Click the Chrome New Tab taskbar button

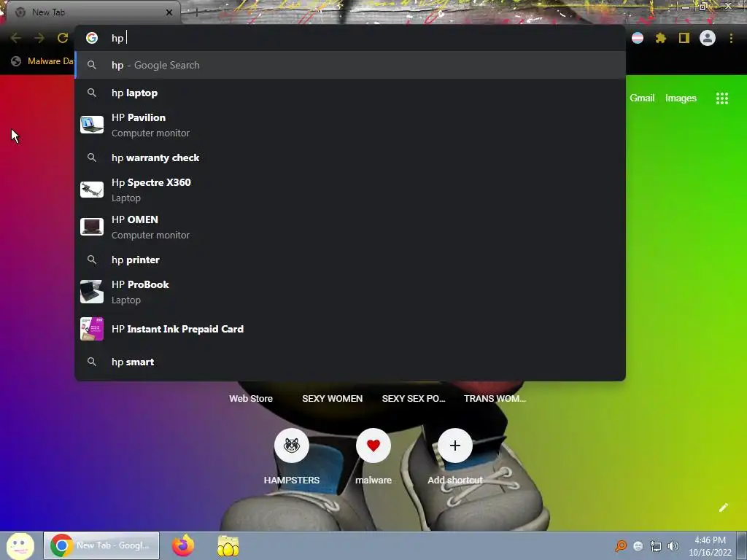[x=101, y=545]
